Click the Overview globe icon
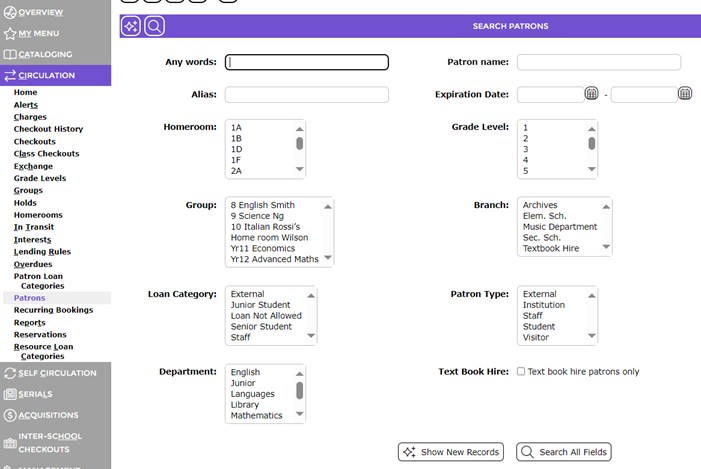This screenshot has height=469, width=701. tap(10, 13)
